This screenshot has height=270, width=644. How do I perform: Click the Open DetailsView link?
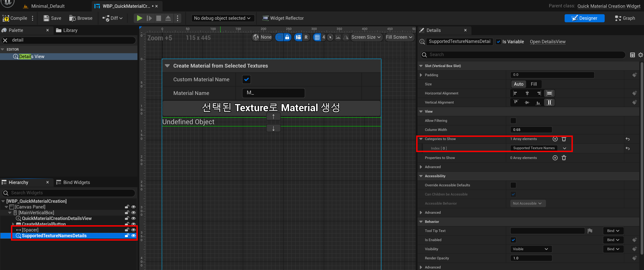548,42
